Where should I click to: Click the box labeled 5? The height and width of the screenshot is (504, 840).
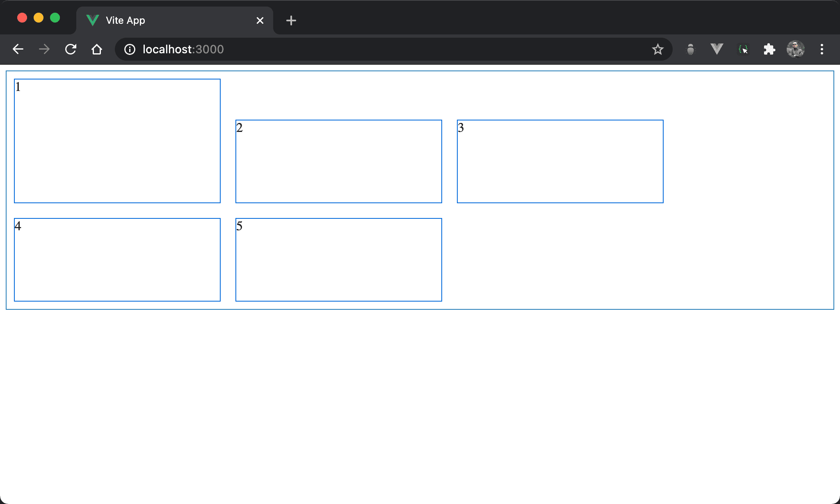339,260
